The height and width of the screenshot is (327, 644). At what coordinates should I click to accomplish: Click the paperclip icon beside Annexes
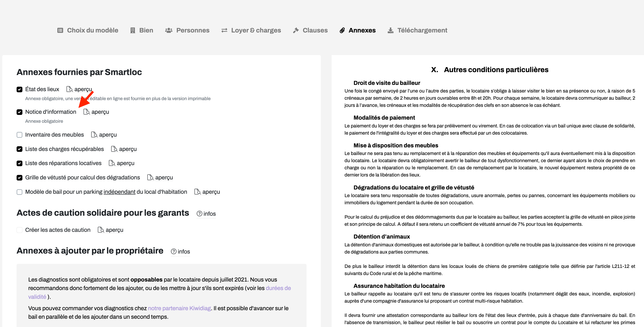coord(342,30)
